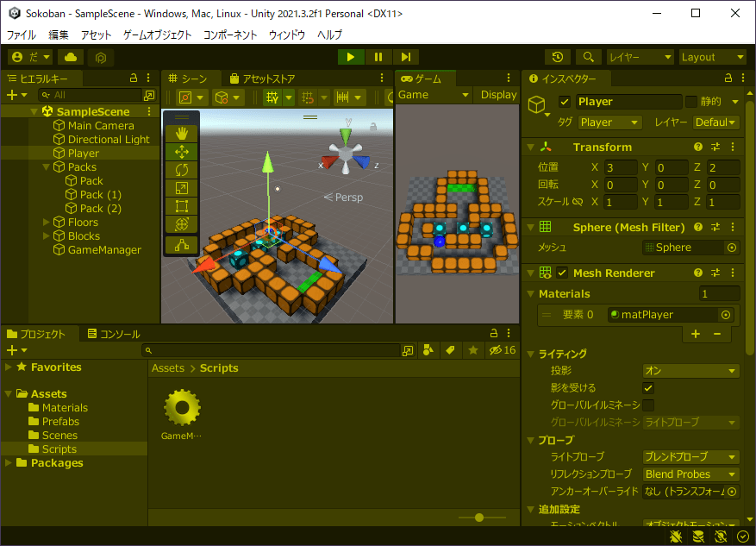Open the account menu button
Image resolution: width=756 pixels, height=546 pixels.
click(31, 57)
